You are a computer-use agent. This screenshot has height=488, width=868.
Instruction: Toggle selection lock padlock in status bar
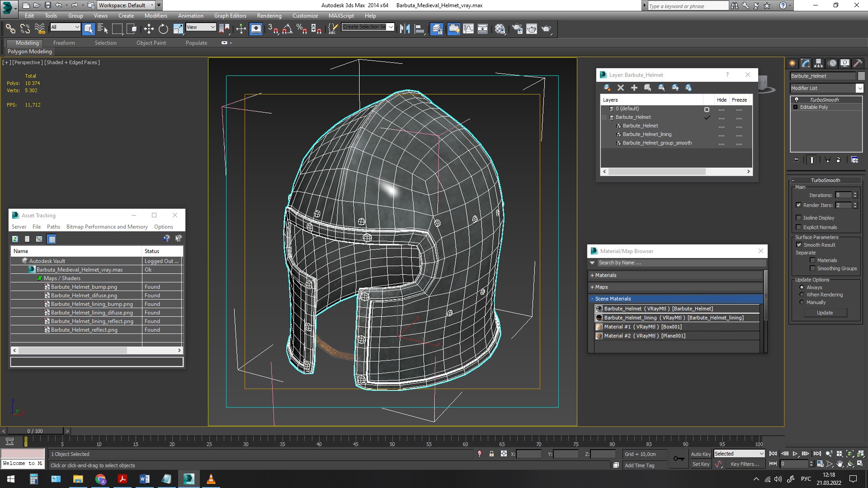coord(491,454)
